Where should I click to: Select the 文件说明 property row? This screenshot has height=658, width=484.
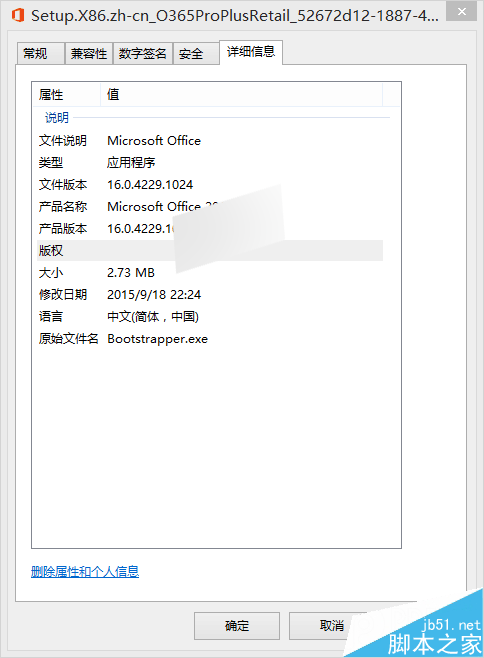[210, 141]
